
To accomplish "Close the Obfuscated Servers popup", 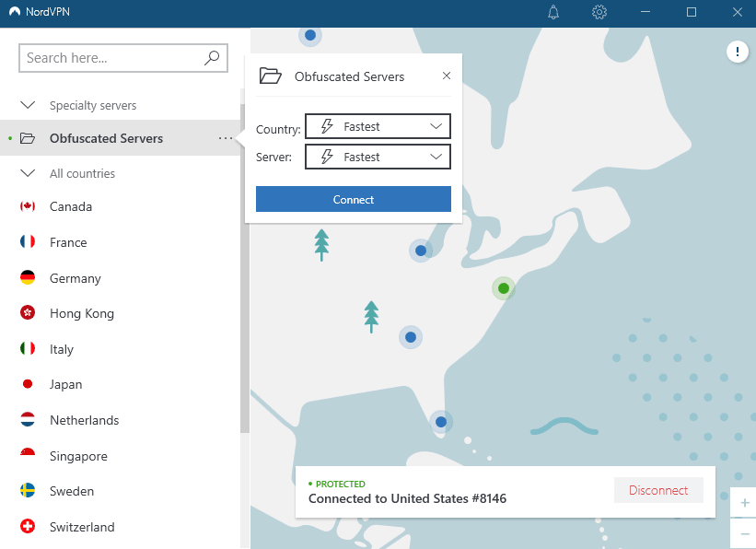I will tap(447, 76).
